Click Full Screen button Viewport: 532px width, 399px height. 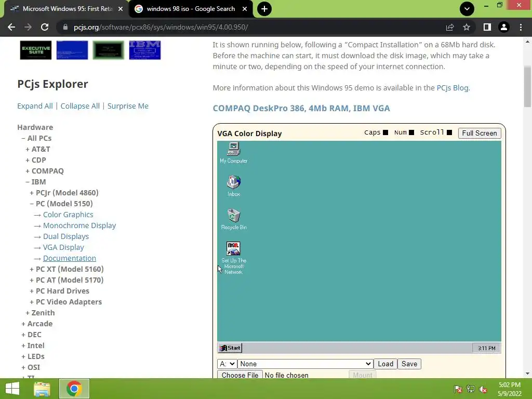coord(480,133)
